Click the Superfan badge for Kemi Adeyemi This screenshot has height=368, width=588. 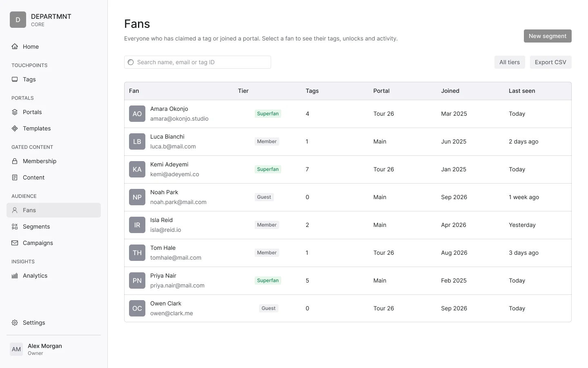pos(268,169)
